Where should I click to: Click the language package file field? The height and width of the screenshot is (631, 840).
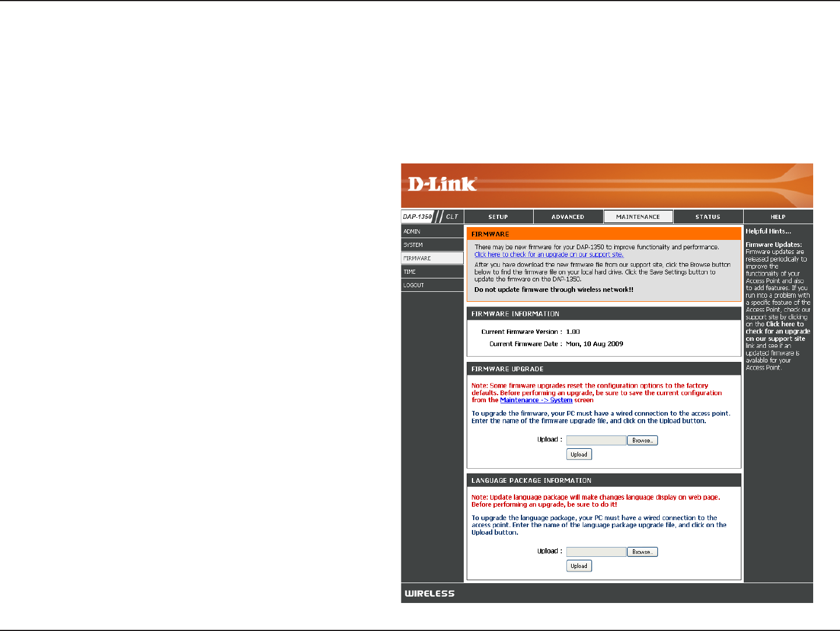[x=596, y=552]
